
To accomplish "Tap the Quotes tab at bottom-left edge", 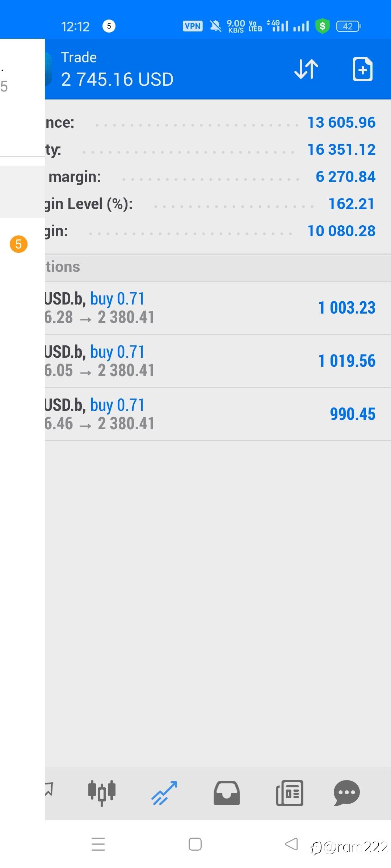I will (49, 789).
